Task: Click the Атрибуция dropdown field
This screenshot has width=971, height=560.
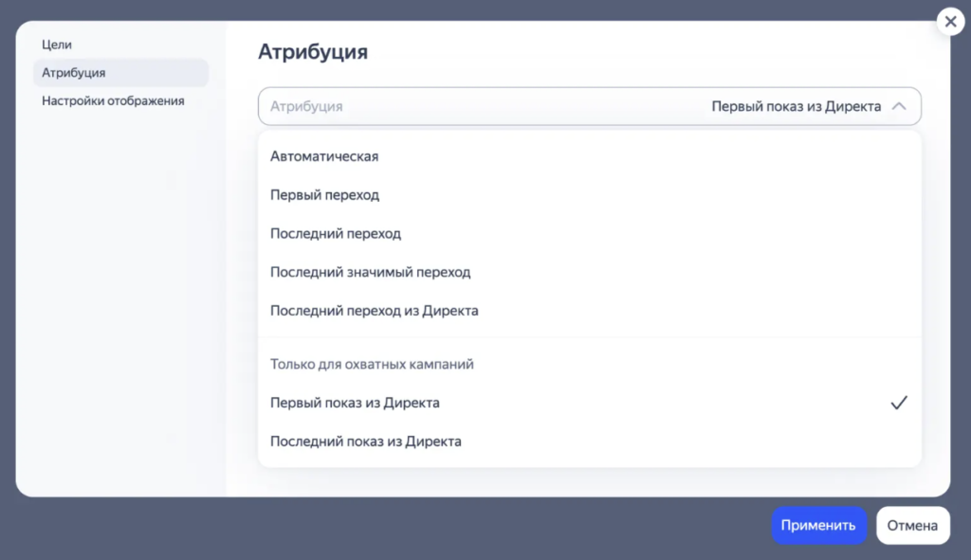Action: click(x=588, y=106)
